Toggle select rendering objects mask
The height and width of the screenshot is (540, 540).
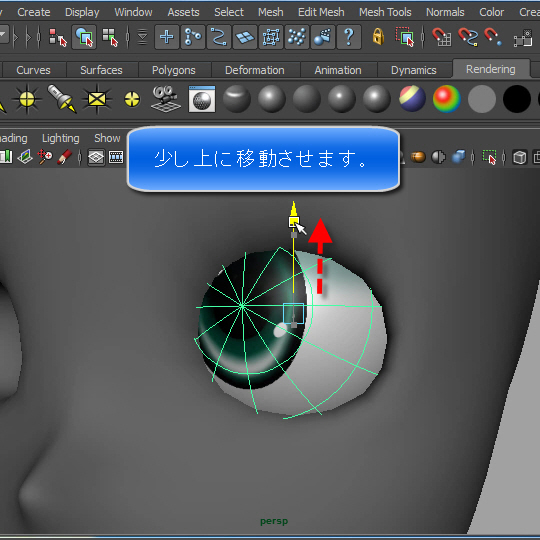tap(323, 37)
